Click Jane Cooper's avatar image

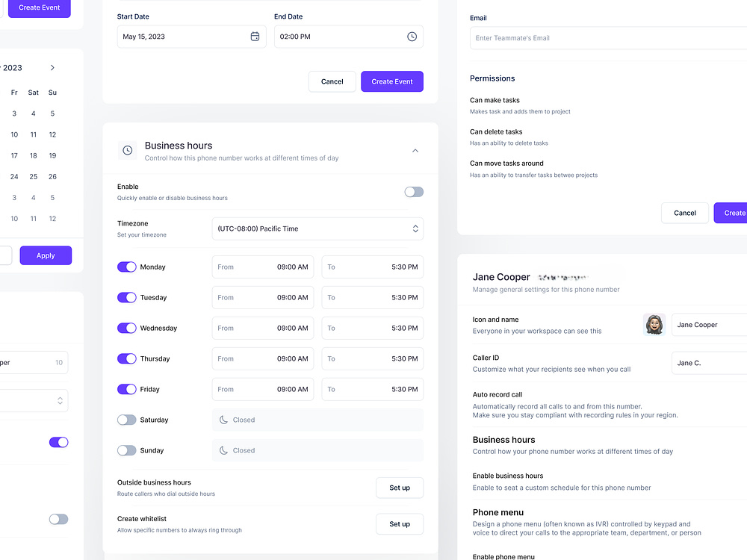[654, 325]
